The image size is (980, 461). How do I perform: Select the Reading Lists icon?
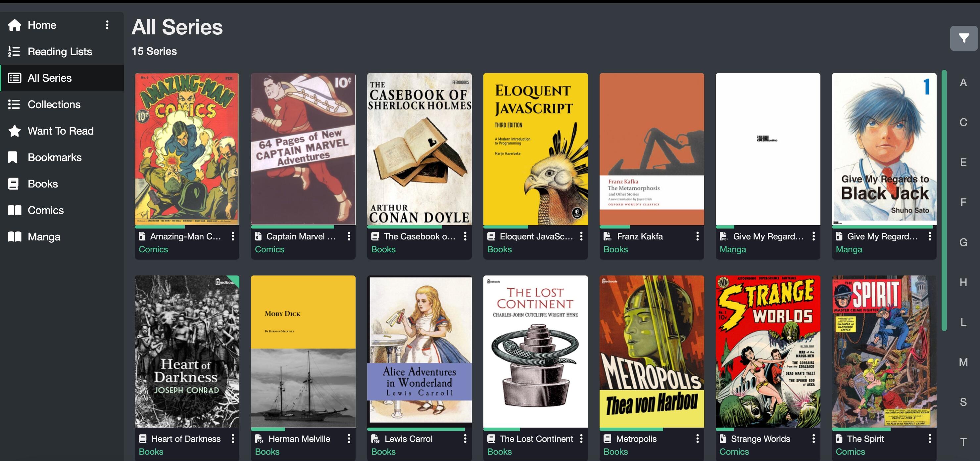click(x=14, y=51)
